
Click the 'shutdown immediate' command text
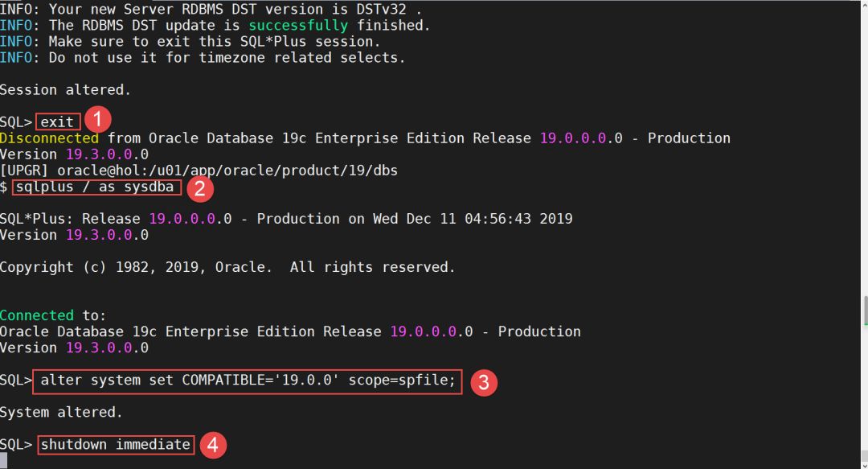[116, 445]
